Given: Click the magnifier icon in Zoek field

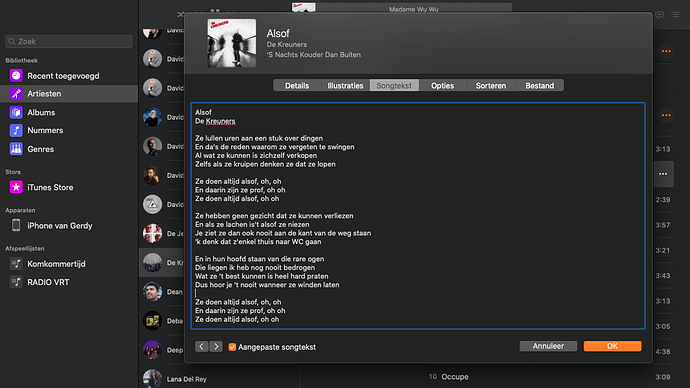Looking at the screenshot, I should click(x=12, y=41).
